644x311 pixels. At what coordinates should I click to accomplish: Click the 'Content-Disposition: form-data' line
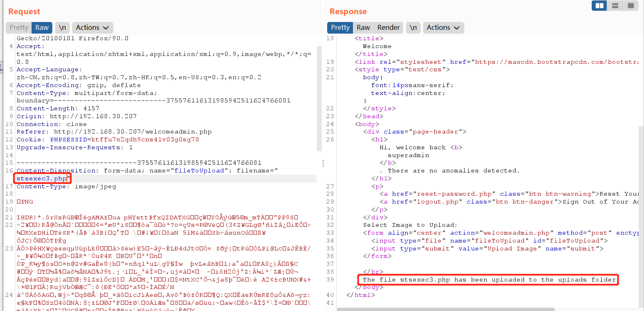147,170
